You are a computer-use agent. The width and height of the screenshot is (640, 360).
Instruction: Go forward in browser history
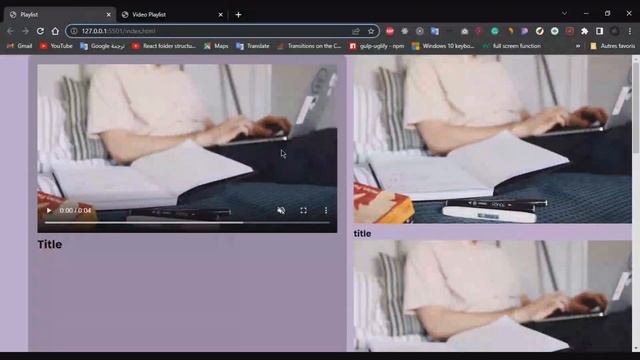(x=25, y=31)
